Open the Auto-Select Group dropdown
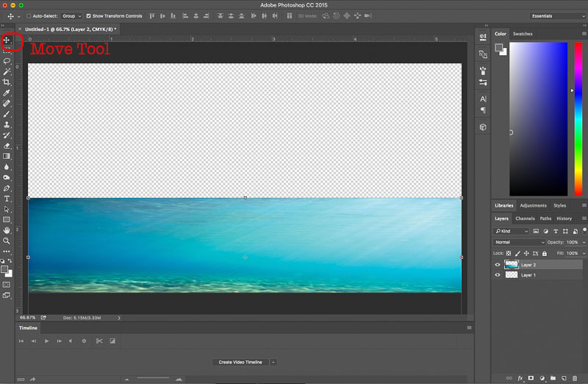 [x=71, y=16]
